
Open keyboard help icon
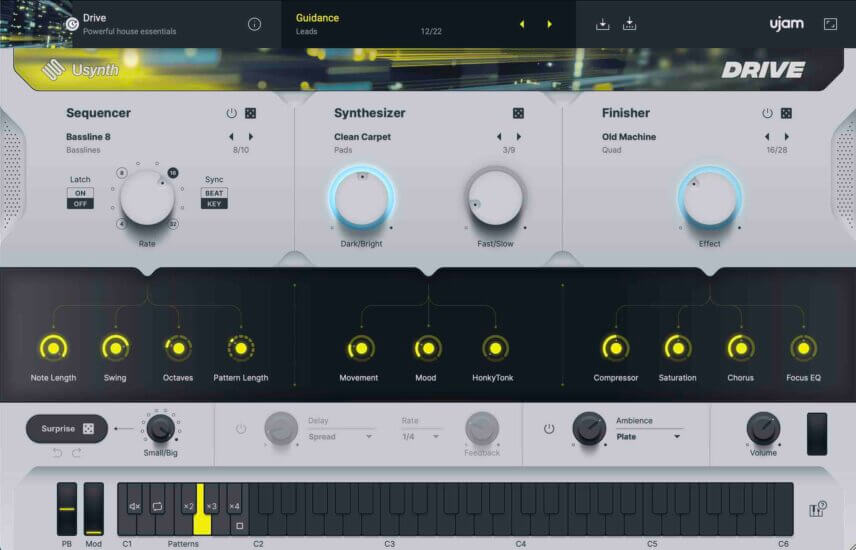pyautogui.click(x=817, y=509)
